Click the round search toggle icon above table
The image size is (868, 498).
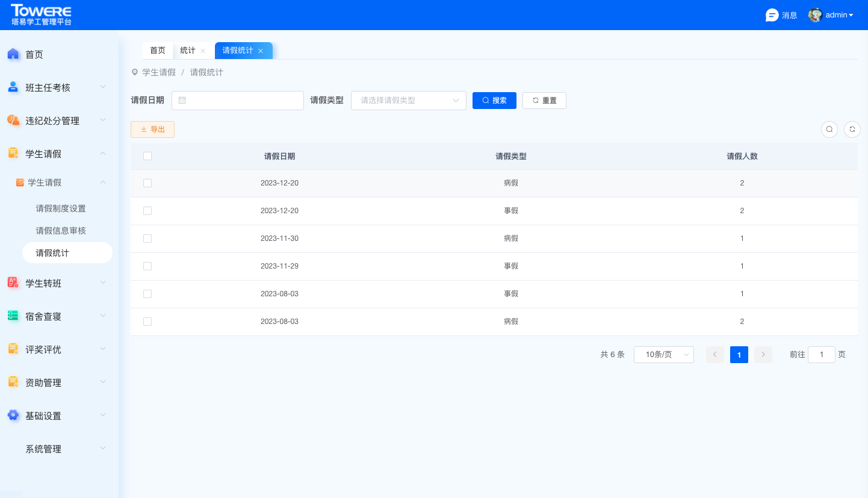click(x=829, y=129)
